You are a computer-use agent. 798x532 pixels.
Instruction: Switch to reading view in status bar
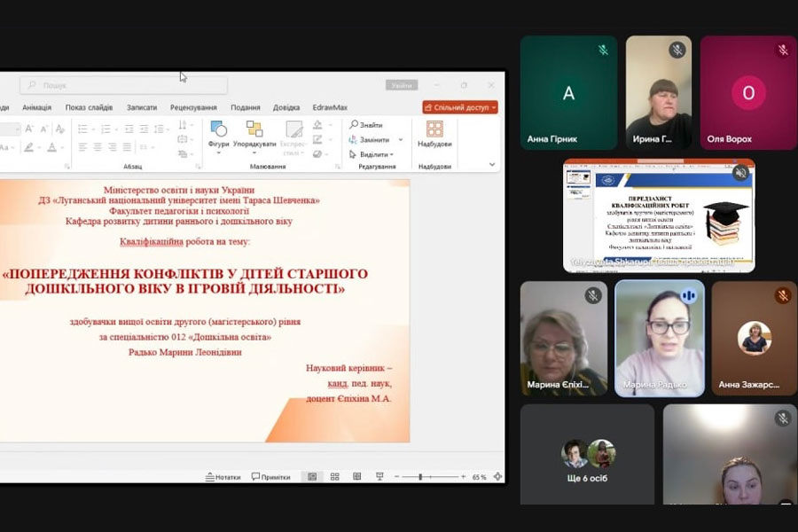(x=356, y=477)
